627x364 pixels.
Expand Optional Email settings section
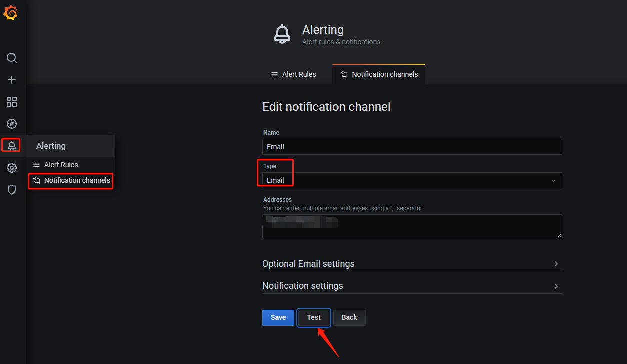412,264
